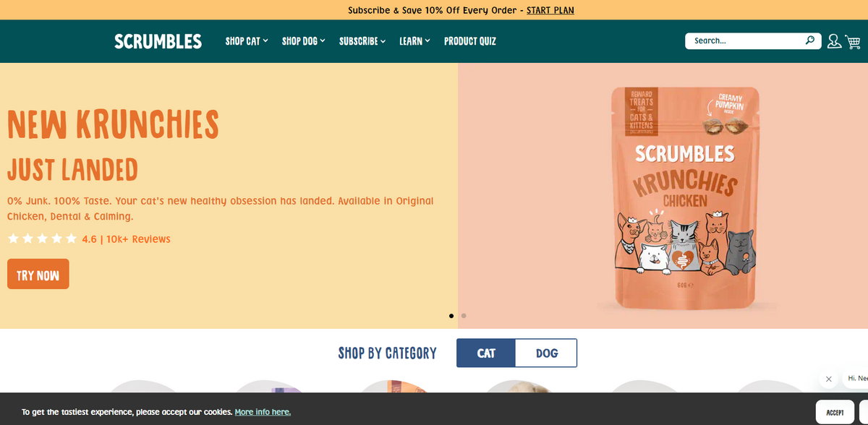Open the shopping cart icon

point(853,42)
